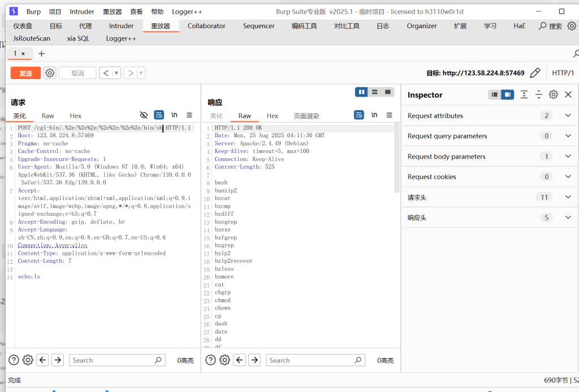This screenshot has height=392, width=579.
Task: Switch to combined tabbed request/response layout
Action: tap(388, 92)
